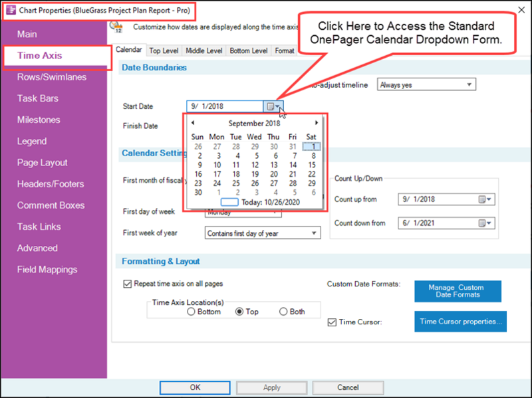Open Task Bars settings page

38,98
